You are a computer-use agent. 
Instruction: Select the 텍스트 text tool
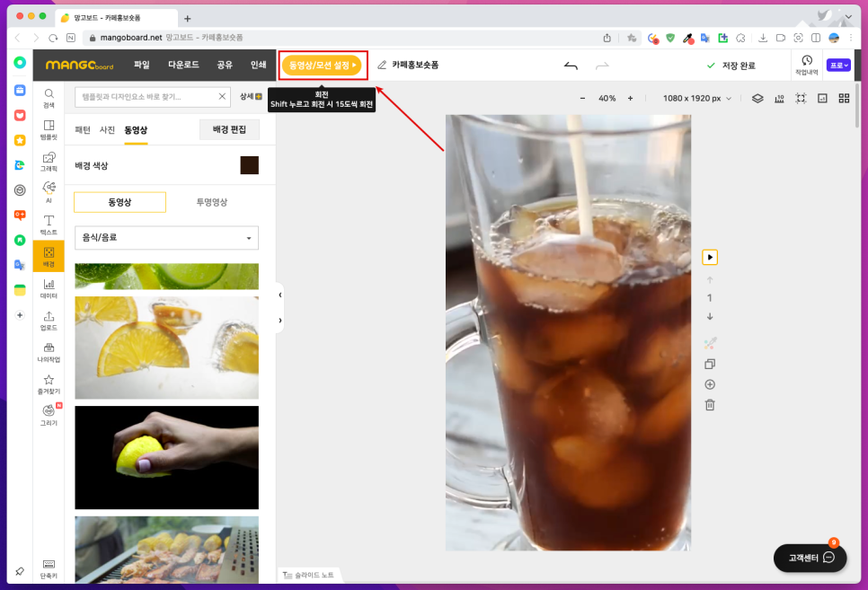tap(49, 225)
